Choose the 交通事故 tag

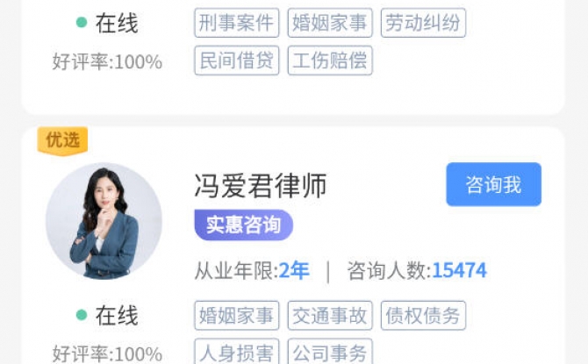330,315
